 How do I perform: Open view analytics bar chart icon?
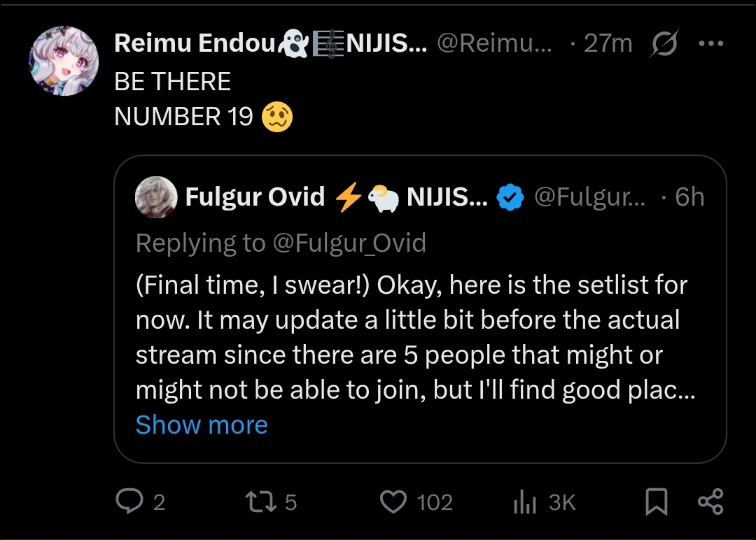pos(525,502)
